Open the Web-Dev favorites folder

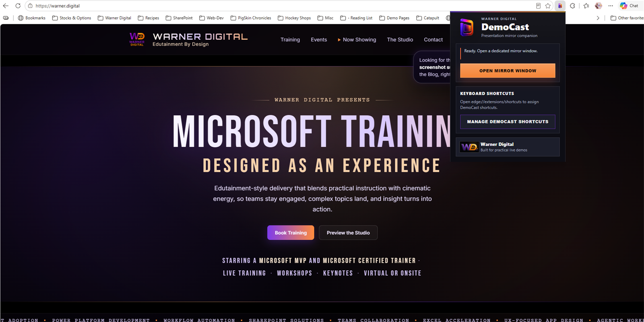tap(211, 18)
